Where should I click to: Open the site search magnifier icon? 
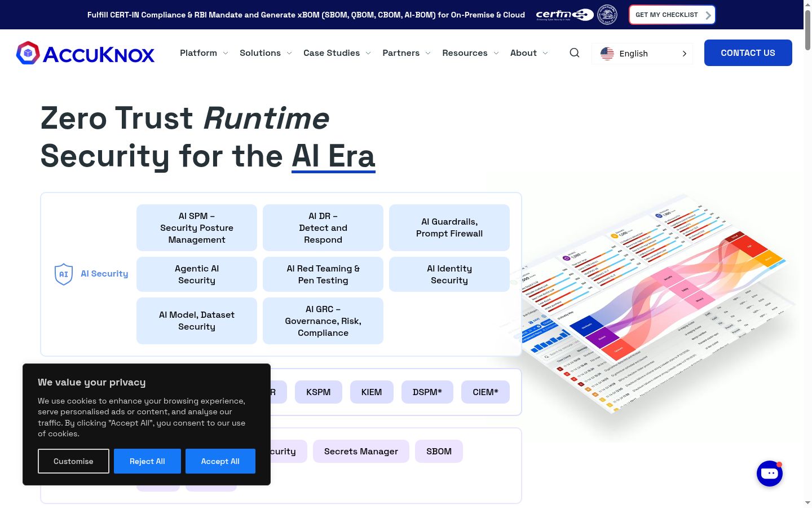click(x=575, y=53)
